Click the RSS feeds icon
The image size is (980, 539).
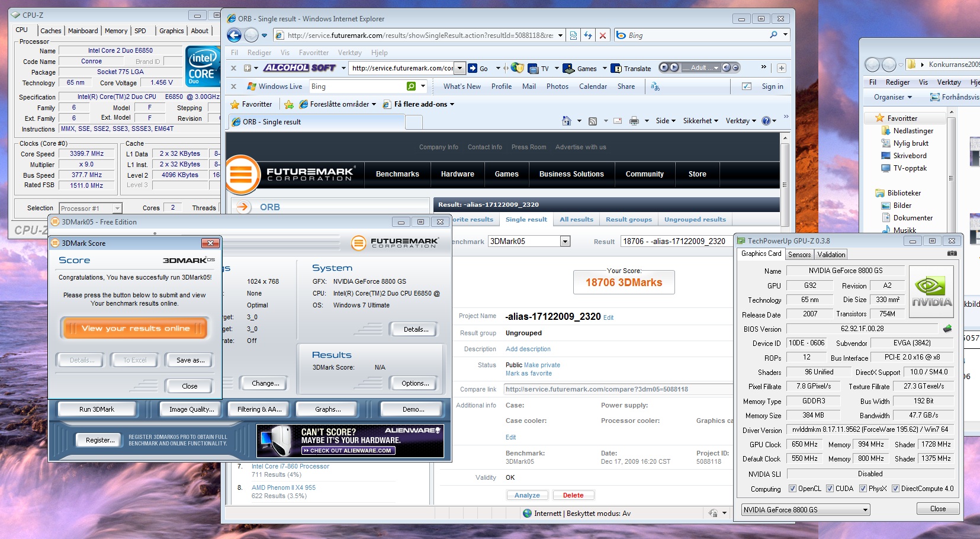coord(592,121)
